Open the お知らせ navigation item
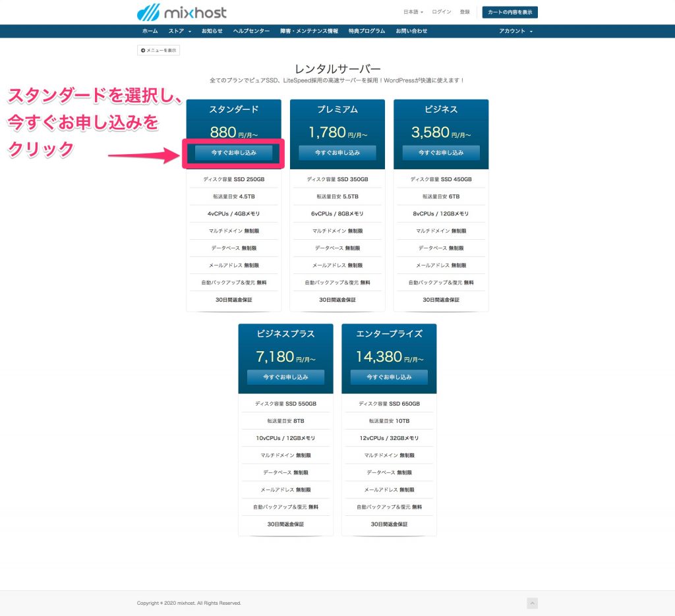Image resolution: width=675 pixels, height=616 pixels. tap(212, 31)
